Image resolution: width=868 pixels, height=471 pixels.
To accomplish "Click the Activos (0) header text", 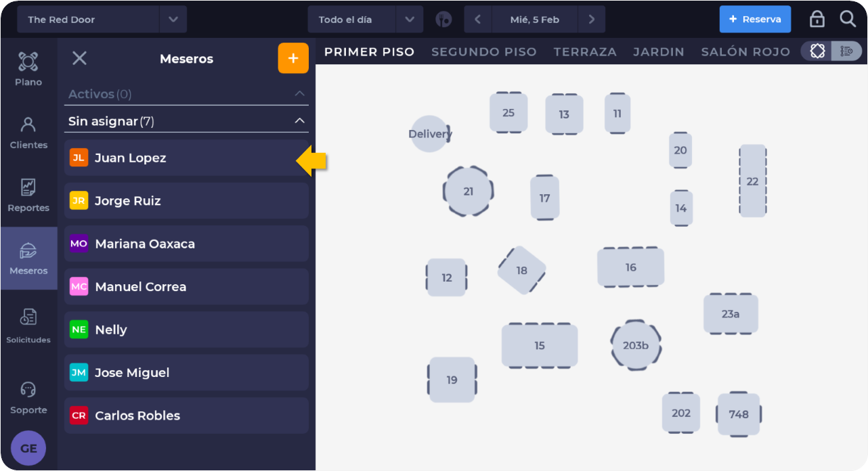I will [100, 94].
